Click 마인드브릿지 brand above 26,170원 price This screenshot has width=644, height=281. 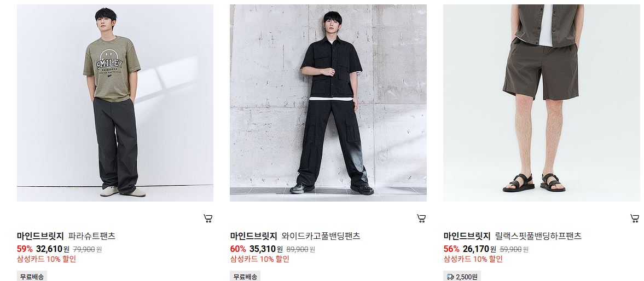[467, 236]
